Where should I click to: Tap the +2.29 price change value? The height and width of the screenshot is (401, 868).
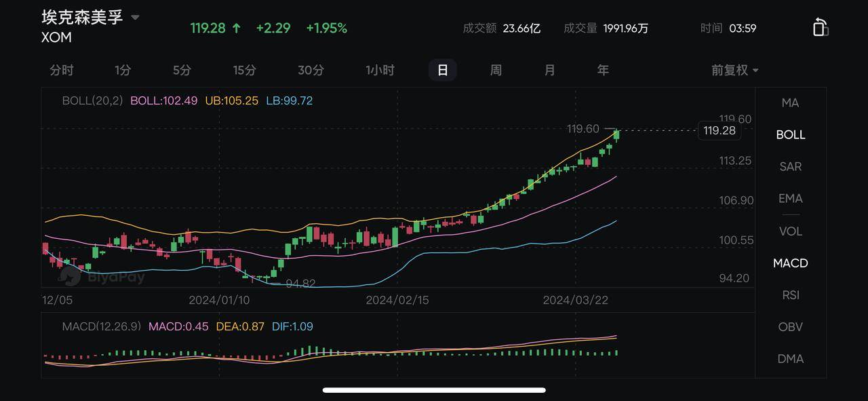click(x=273, y=28)
